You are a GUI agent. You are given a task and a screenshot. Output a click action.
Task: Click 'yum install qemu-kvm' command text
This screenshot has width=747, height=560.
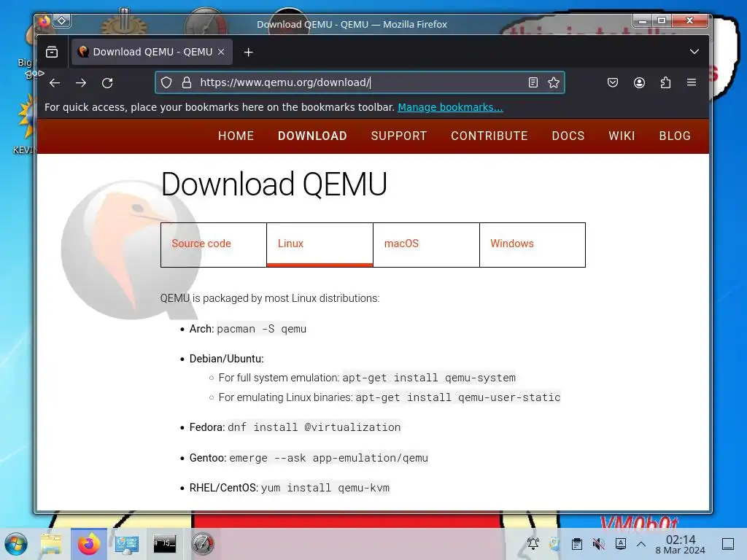click(x=325, y=488)
